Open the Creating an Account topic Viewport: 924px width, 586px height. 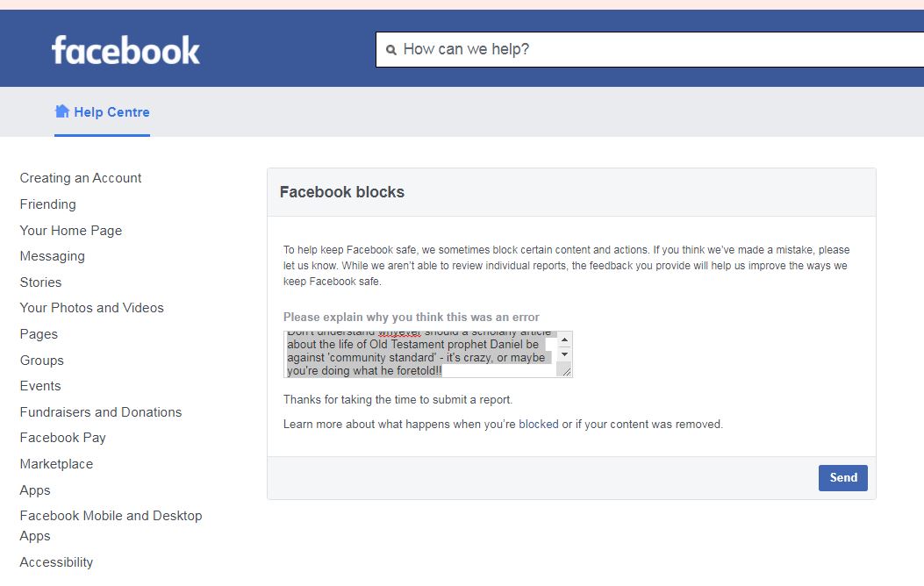point(81,178)
